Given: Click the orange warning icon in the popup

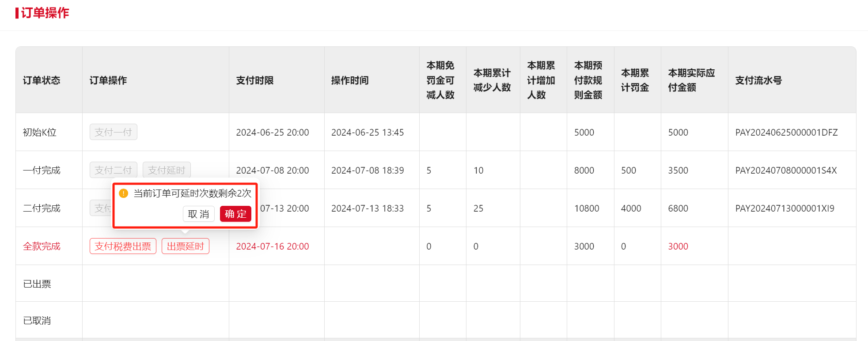Looking at the screenshot, I should [x=124, y=193].
